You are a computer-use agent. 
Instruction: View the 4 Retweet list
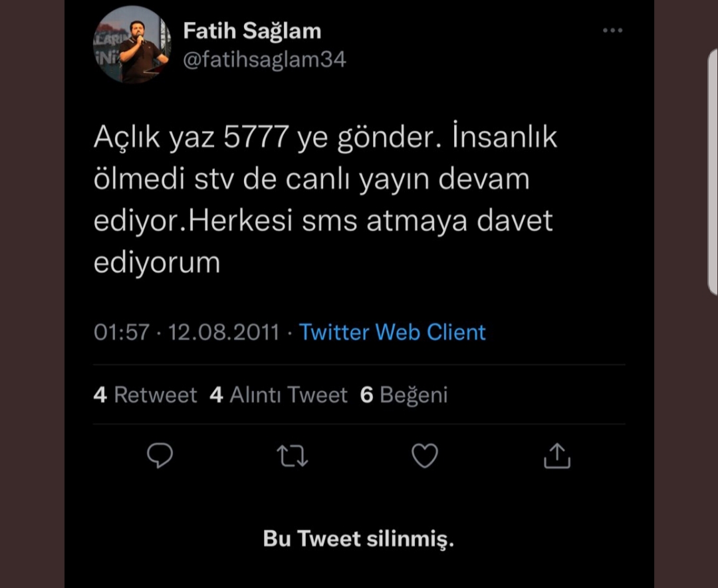click(x=145, y=395)
